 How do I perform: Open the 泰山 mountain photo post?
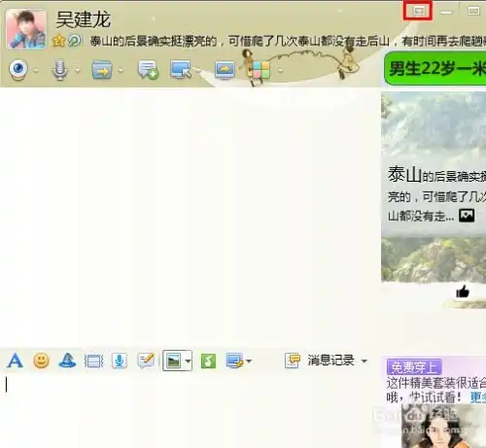(x=434, y=188)
